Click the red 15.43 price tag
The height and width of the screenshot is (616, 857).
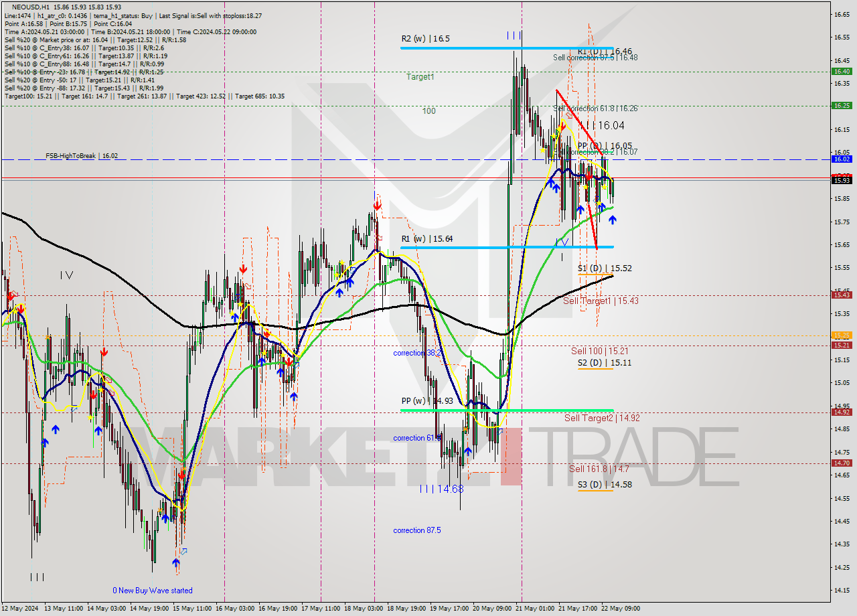pos(842,295)
